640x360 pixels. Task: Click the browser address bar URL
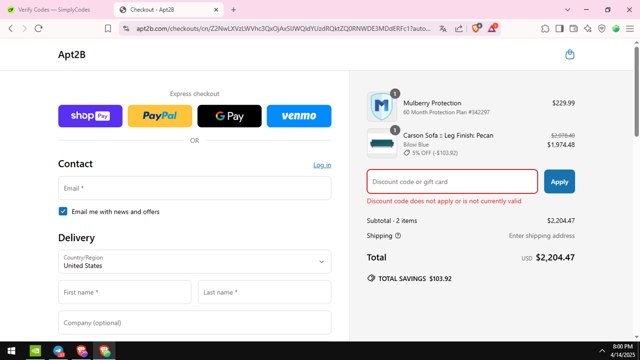(x=283, y=29)
